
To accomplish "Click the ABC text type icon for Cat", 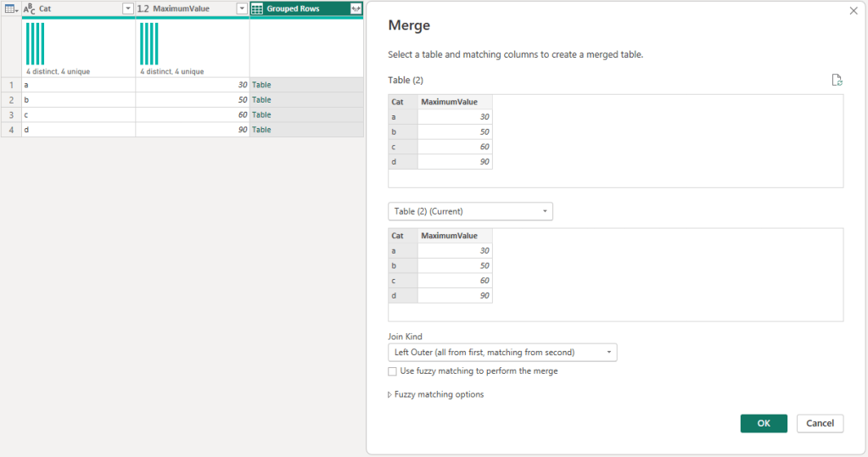I will click(x=30, y=8).
